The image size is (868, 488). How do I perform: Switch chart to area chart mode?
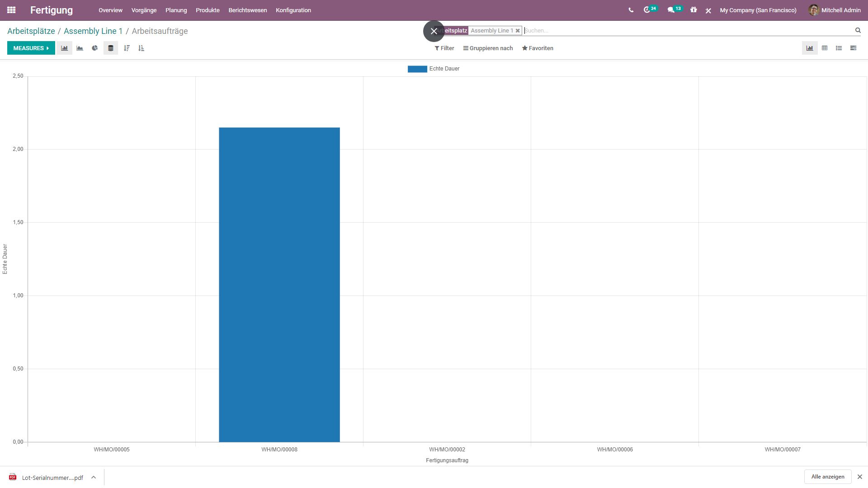(x=80, y=48)
